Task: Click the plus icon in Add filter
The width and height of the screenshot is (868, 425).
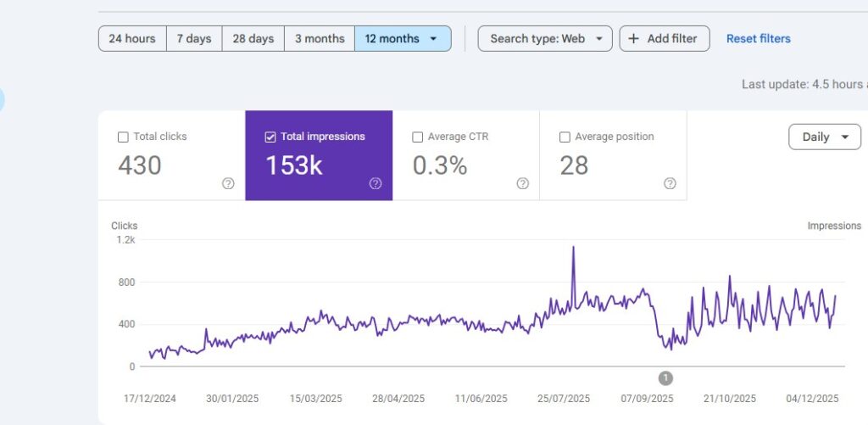Action: (634, 39)
